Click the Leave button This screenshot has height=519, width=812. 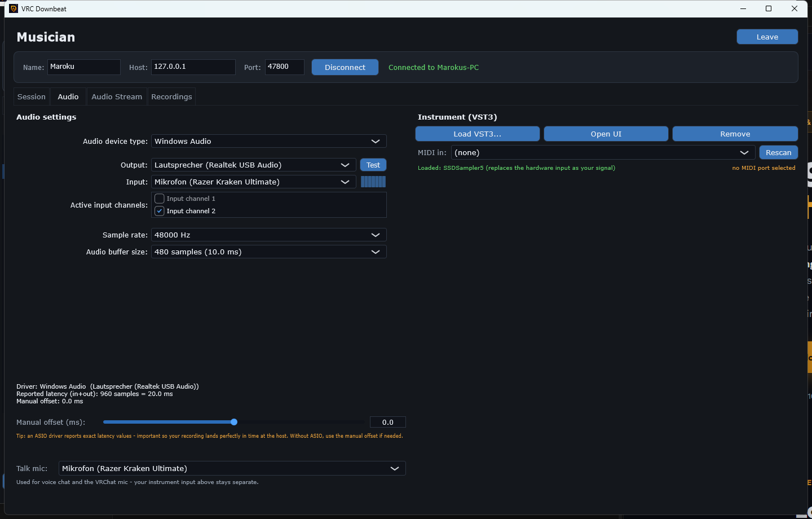[767, 37]
